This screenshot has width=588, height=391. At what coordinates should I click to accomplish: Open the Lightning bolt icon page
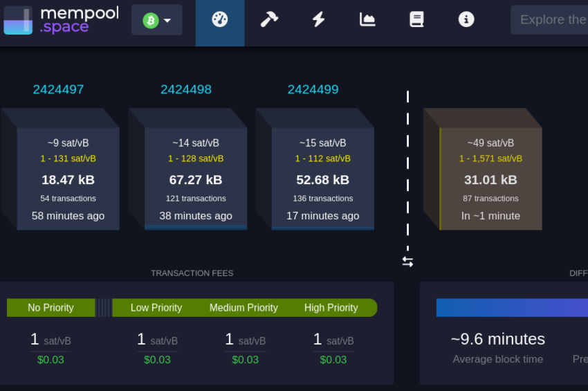(318, 20)
